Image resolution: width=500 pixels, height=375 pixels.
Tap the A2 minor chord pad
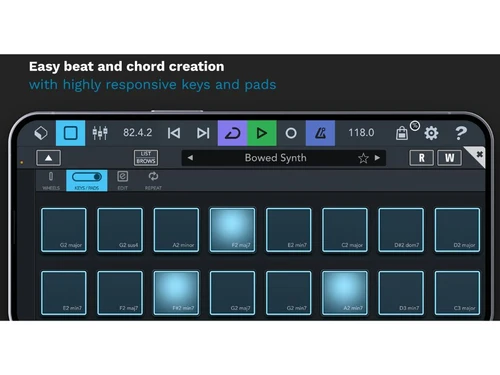176,230
